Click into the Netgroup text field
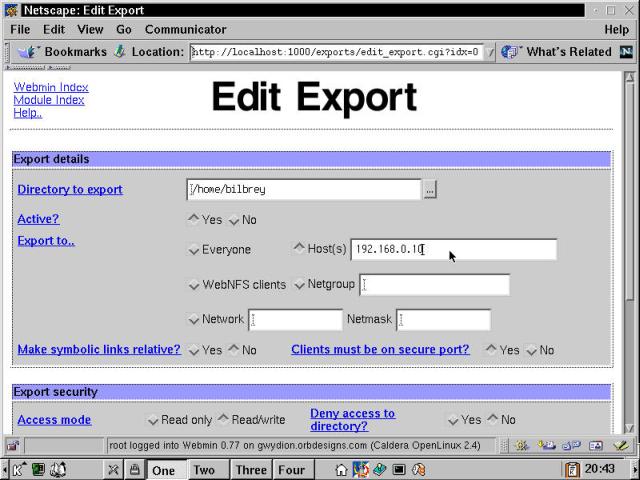Image resolution: width=640 pixels, height=480 pixels. [434, 285]
